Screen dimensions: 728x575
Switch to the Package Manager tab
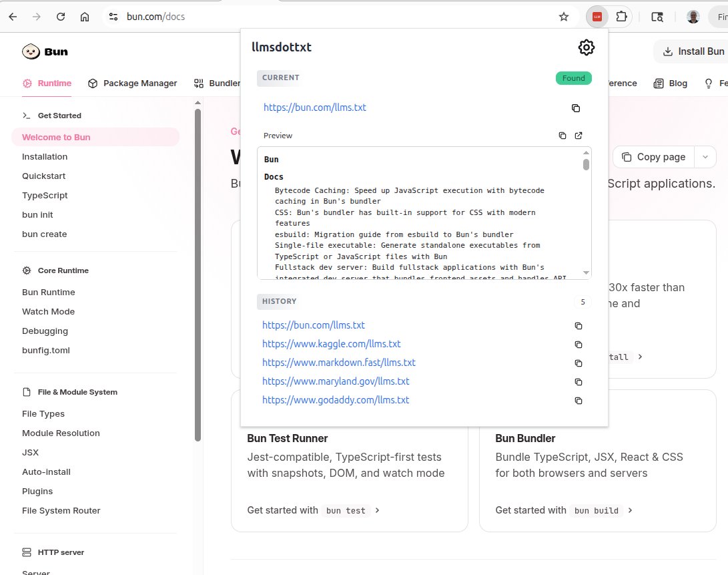(x=132, y=83)
